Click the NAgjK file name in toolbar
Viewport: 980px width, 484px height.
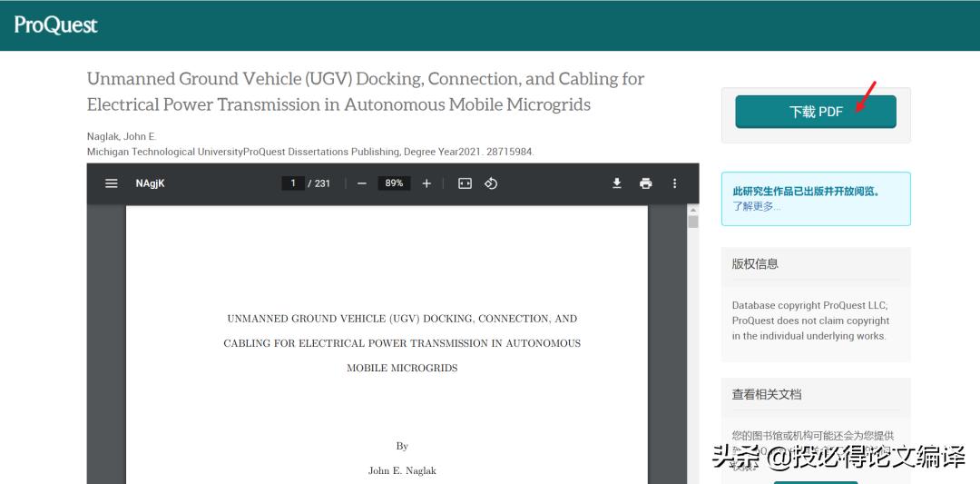point(150,183)
